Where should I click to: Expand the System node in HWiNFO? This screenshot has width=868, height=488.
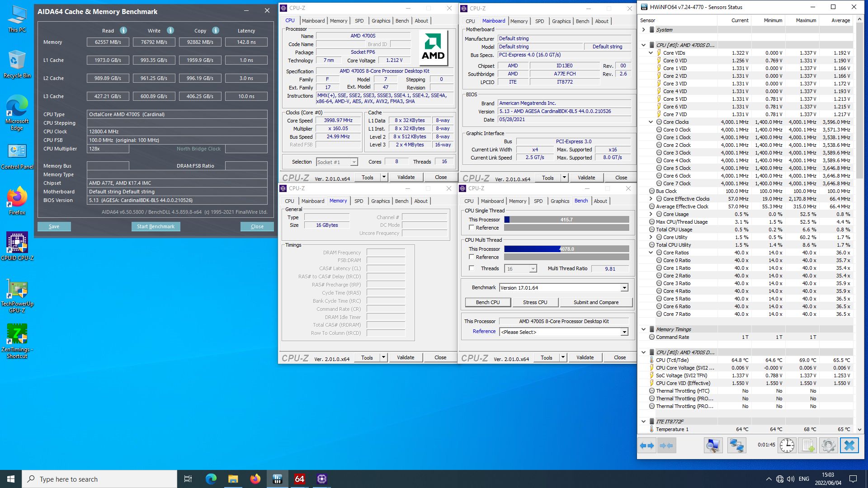[644, 30]
